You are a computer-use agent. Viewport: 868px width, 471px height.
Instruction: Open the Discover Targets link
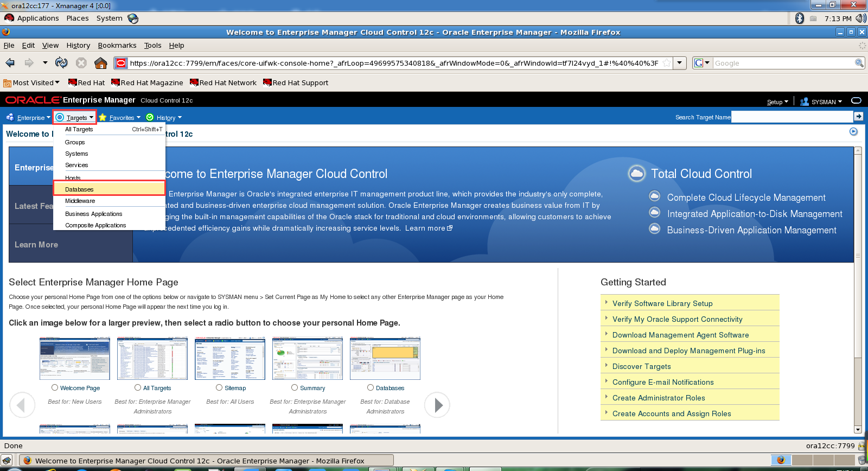click(642, 366)
